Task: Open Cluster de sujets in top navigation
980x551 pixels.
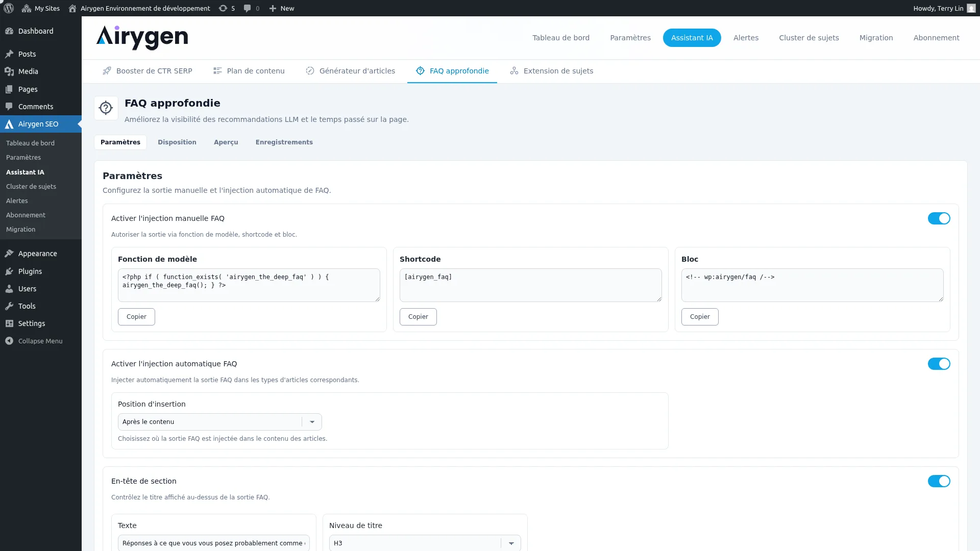Action: [808, 38]
